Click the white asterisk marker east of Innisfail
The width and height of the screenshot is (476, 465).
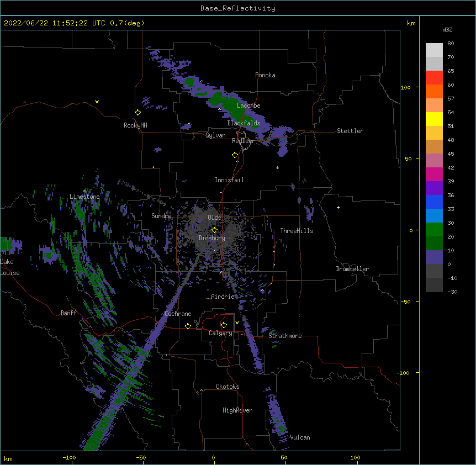277,167
